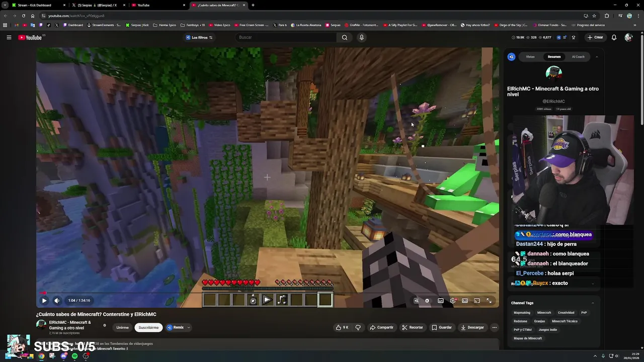Go to browser home page
Screen dimensions: 644x362
click(x=33, y=16)
